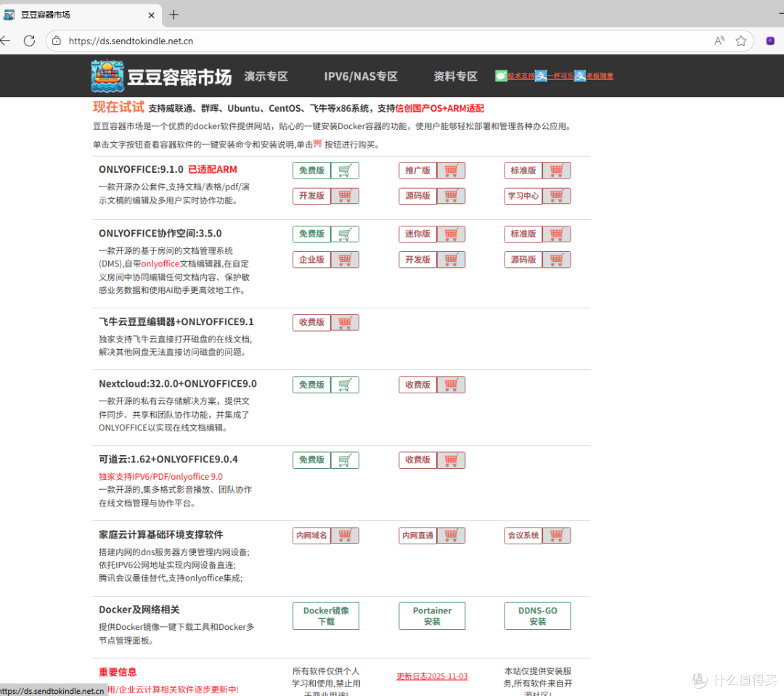784x696 pixels.
Task: Click the DDNS-GO安装 button
Action: point(537,616)
